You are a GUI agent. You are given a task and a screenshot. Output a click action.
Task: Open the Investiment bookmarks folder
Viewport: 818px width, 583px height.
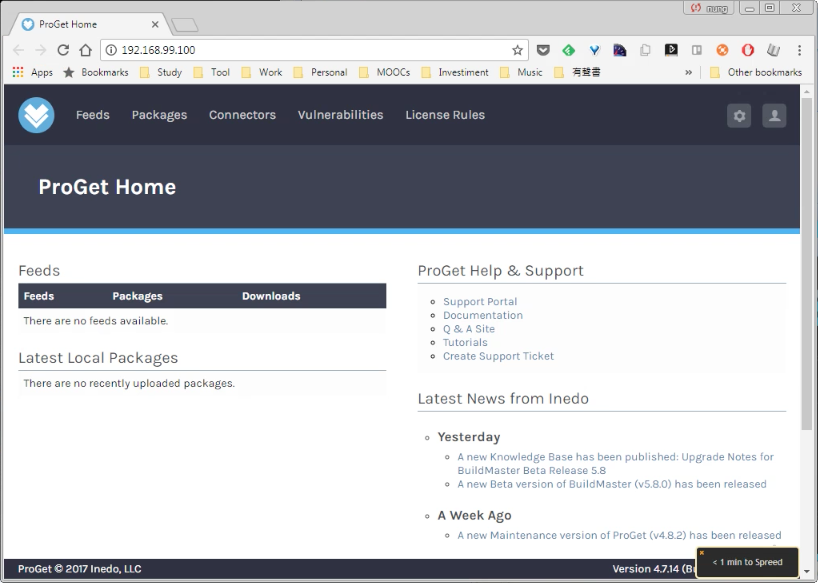coord(455,72)
